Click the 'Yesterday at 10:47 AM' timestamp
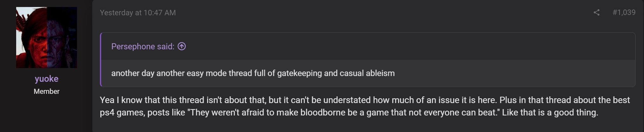Image resolution: width=644 pixels, height=132 pixels. click(x=138, y=13)
